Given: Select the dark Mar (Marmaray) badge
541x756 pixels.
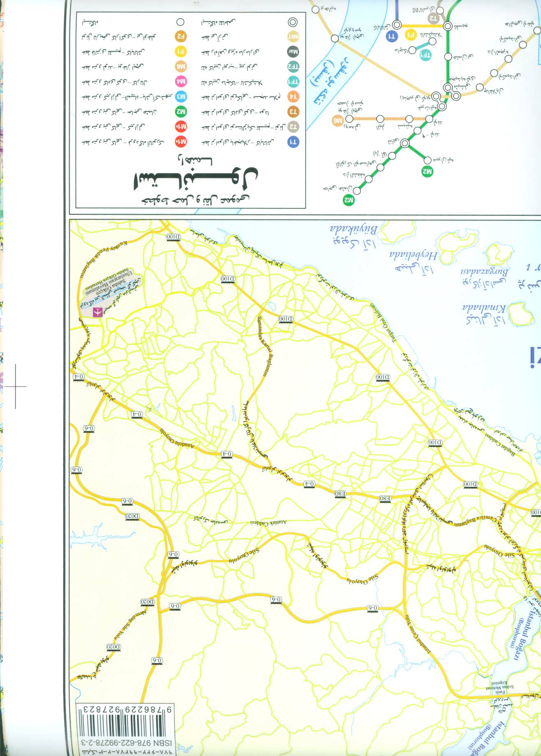Looking at the screenshot, I should click(293, 52).
